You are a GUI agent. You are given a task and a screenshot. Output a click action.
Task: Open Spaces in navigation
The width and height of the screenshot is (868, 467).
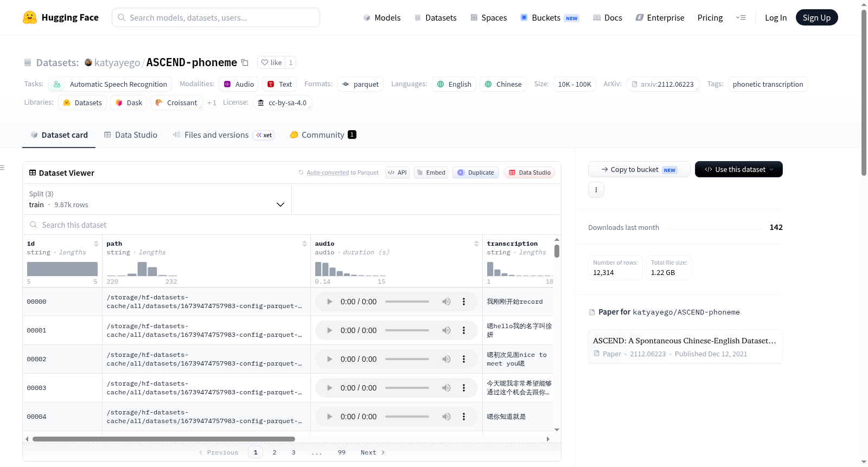click(488, 17)
